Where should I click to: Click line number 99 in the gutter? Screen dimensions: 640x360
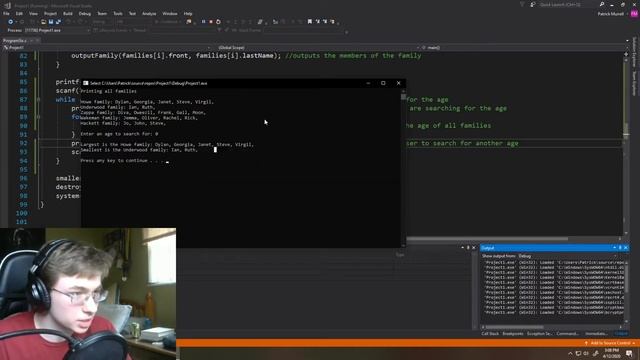click(x=23, y=204)
